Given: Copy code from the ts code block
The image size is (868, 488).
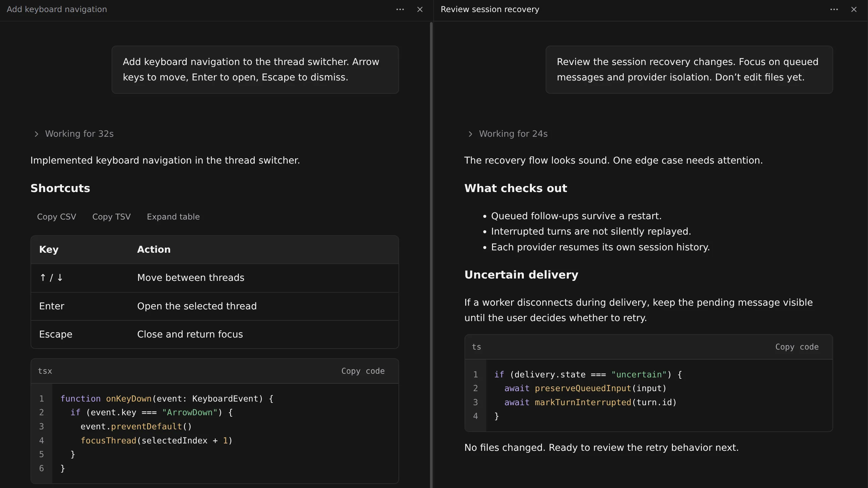Looking at the screenshot, I should pyautogui.click(x=797, y=347).
